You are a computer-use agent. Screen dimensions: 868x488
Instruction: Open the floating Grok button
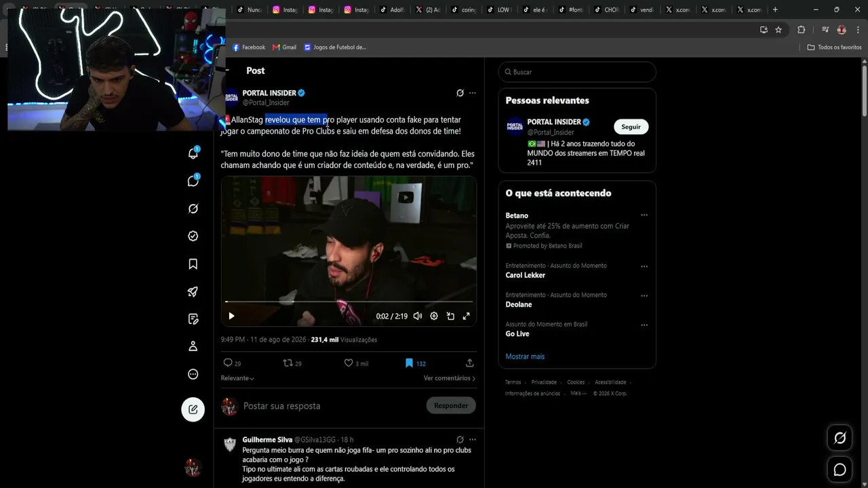[840, 439]
